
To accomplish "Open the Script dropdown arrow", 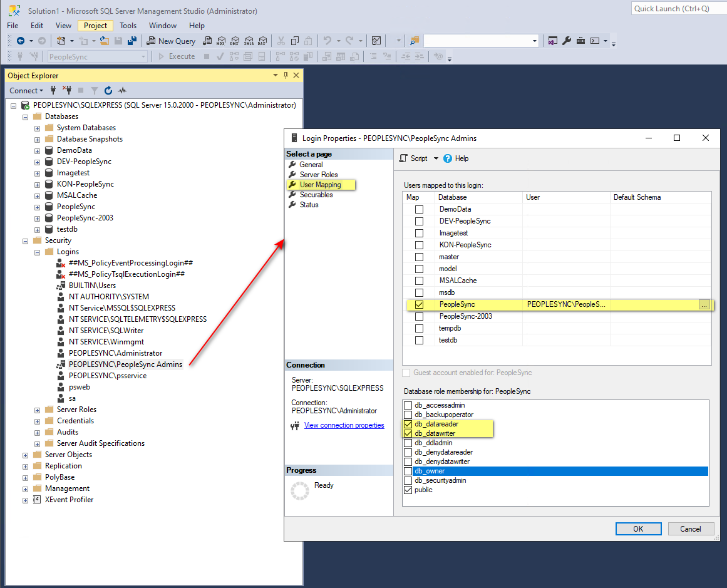I will (x=436, y=158).
